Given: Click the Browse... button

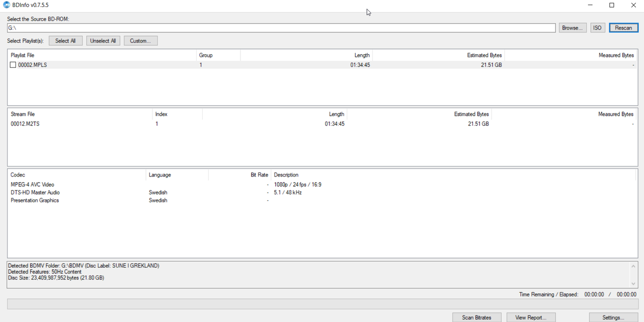Looking at the screenshot, I should coord(573,28).
